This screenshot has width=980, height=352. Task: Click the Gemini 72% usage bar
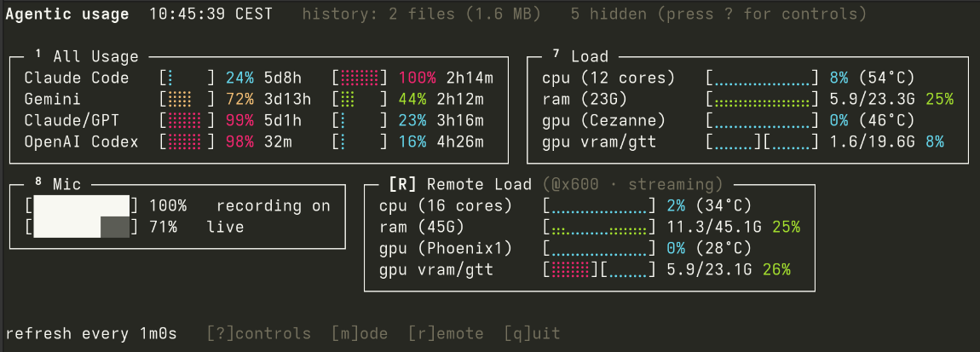pyautogui.click(x=187, y=100)
